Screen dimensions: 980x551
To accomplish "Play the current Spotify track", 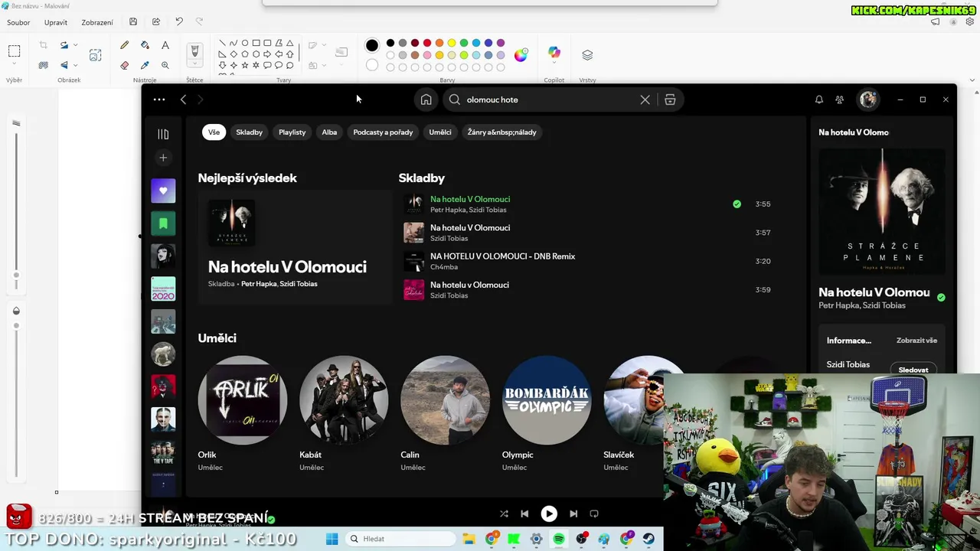I will (x=549, y=514).
